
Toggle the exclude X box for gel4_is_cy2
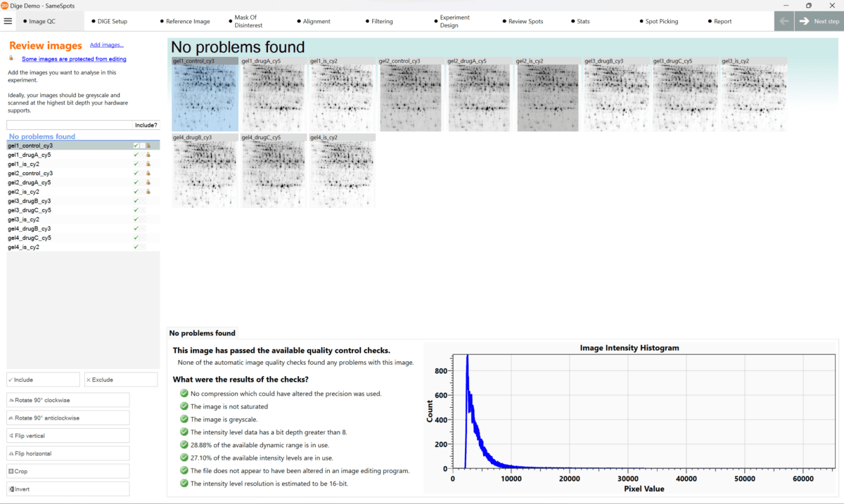pos(143,247)
